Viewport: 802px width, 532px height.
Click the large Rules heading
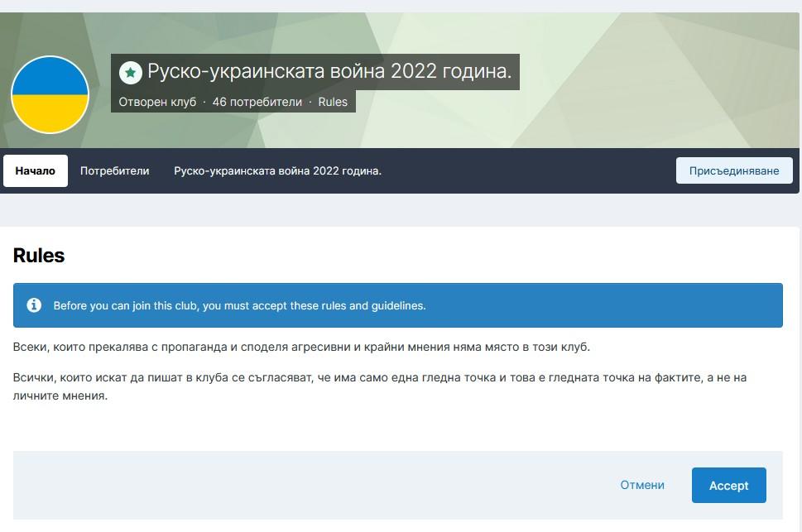pyautogui.click(x=39, y=256)
